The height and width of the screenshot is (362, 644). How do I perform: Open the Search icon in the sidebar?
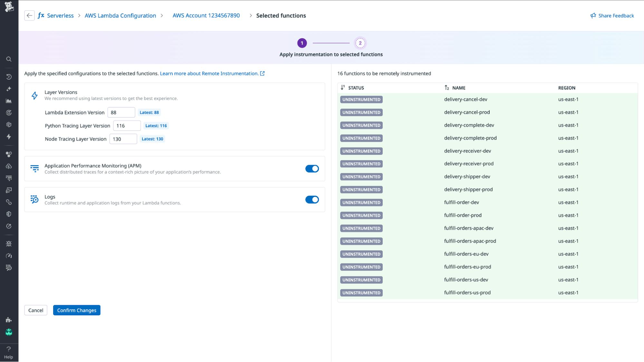[x=9, y=59]
